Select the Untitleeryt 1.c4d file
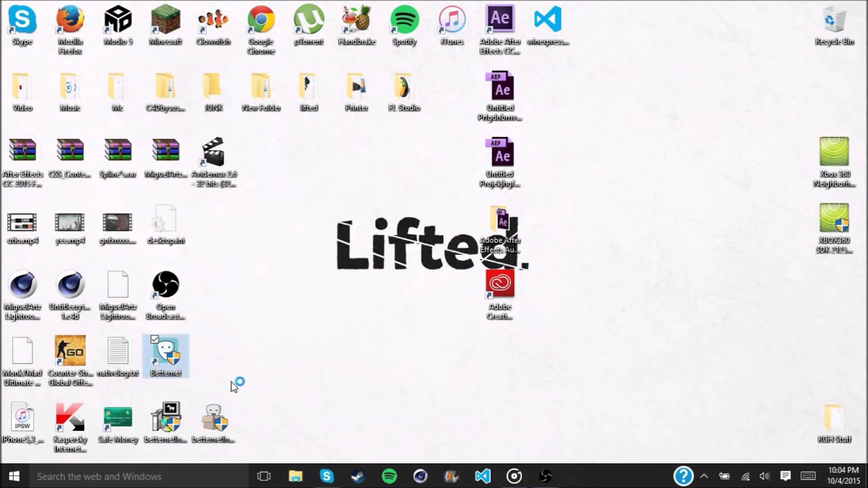 [x=70, y=296]
